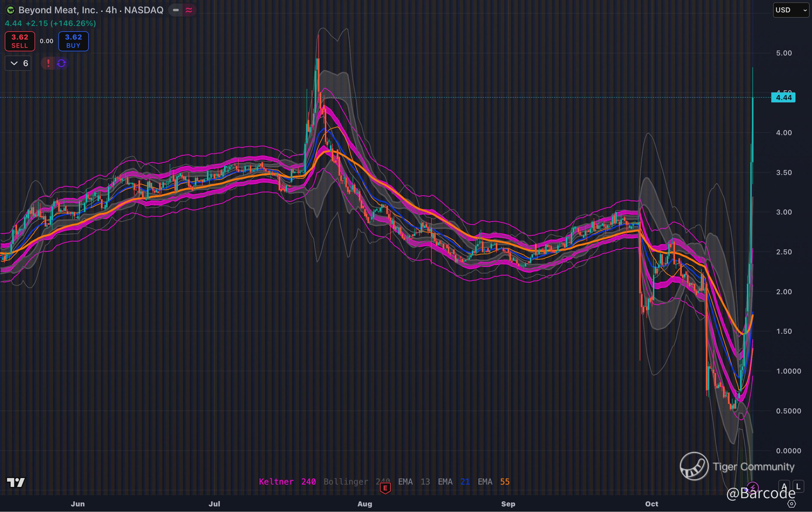812x512 pixels.
Task: Collapse the indicator legend with chevron 6
Action: (x=18, y=63)
